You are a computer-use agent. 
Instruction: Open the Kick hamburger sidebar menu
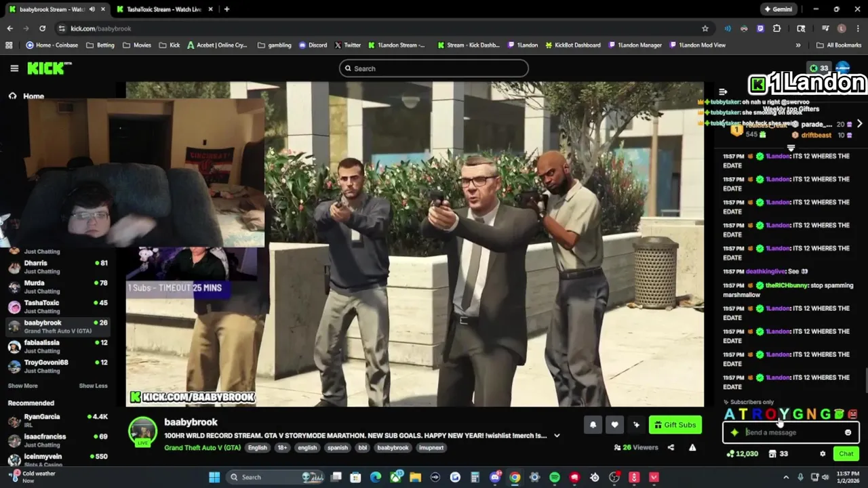pyautogui.click(x=14, y=68)
